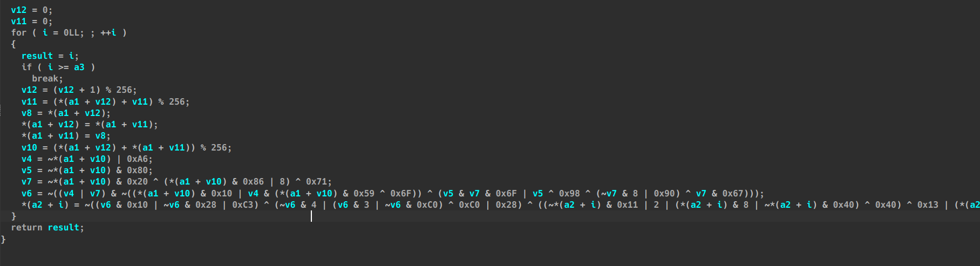This screenshot has width=980, height=266.
Task: Click the v6 variable at its assignment line start
Action: pos(26,193)
